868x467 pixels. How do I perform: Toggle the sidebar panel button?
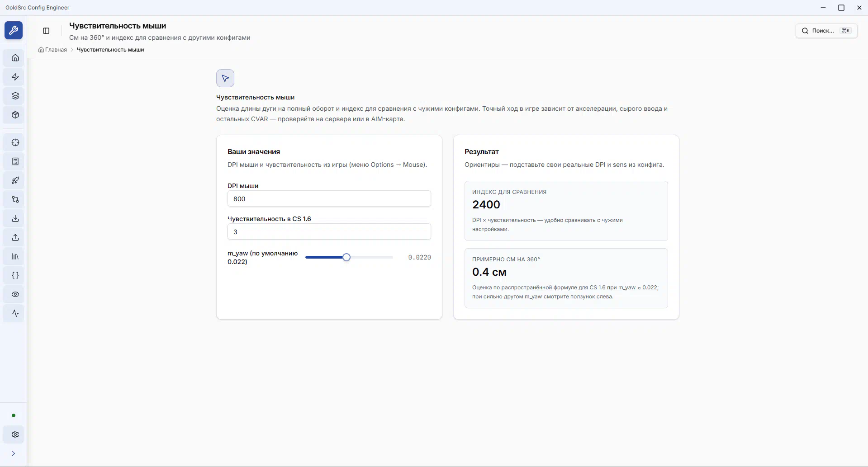click(46, 31)
